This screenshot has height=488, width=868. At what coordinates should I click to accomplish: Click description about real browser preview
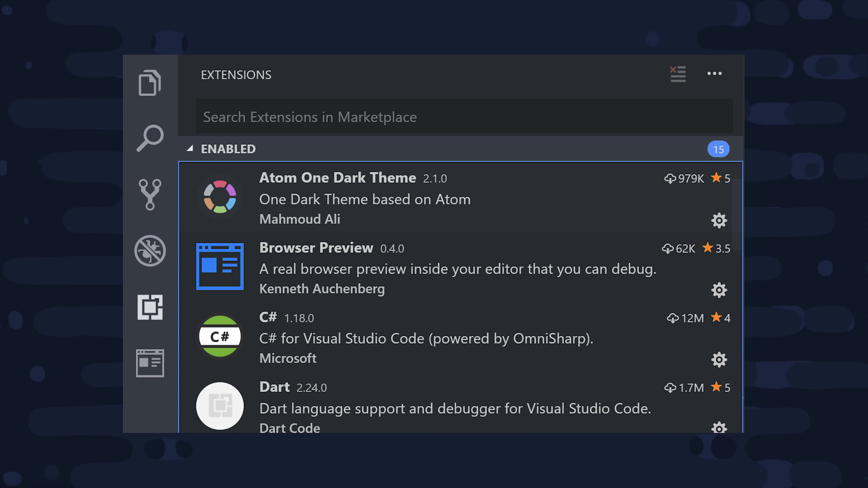click(458, 269)
